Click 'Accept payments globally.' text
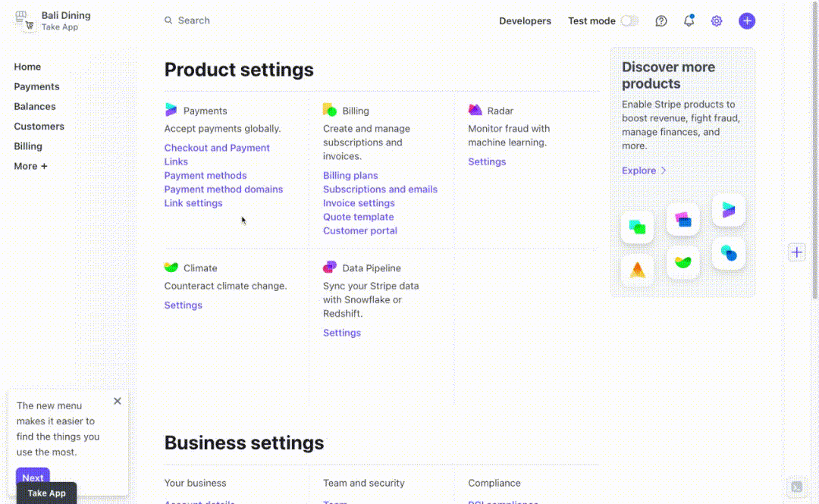819x504 pixels. [222, 129]
